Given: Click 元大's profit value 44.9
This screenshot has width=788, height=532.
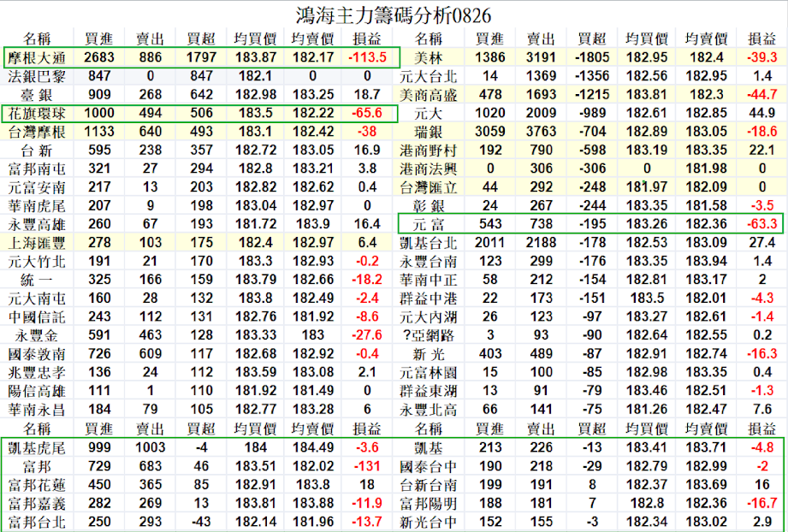Looking at the screenshot, I should click(761, 113).
